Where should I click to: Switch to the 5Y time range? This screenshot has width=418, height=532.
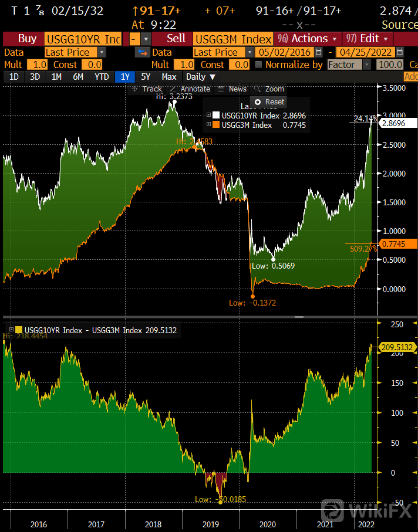(x=146, y=77)
